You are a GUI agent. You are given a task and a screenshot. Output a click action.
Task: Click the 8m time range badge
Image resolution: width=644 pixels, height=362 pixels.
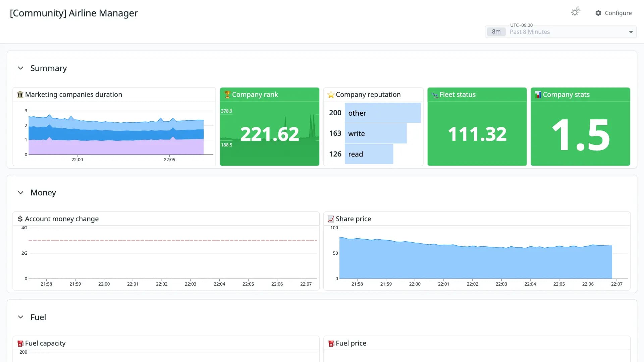click(496, 32)
